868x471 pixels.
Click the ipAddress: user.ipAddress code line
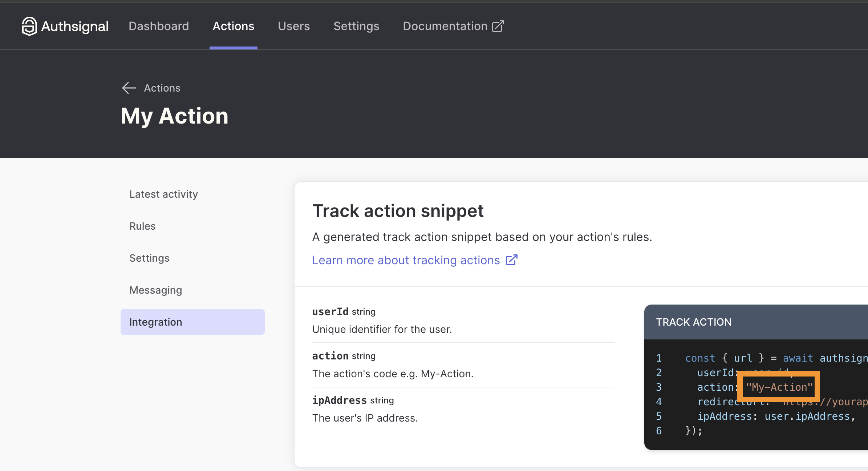click(776, 416)
